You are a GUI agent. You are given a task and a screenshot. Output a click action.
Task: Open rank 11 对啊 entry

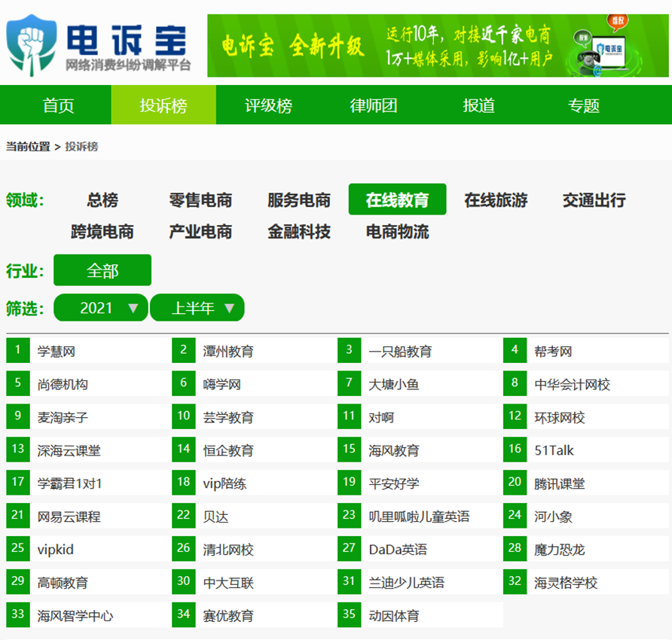(420, 416)
